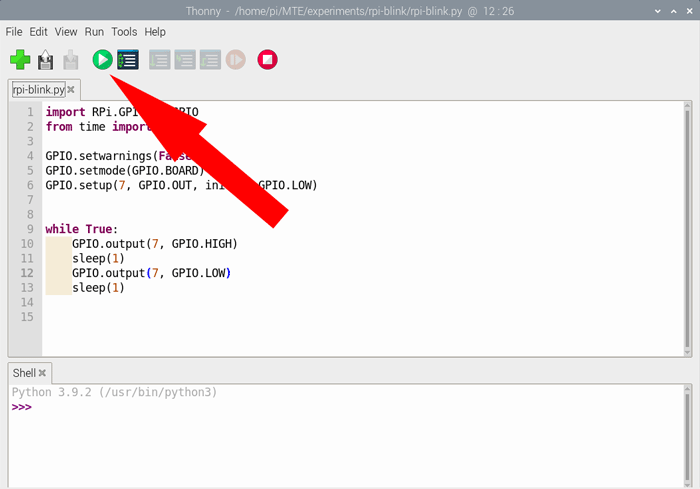
Task: Open a file with the Load icon
Action: click(45, 60)
